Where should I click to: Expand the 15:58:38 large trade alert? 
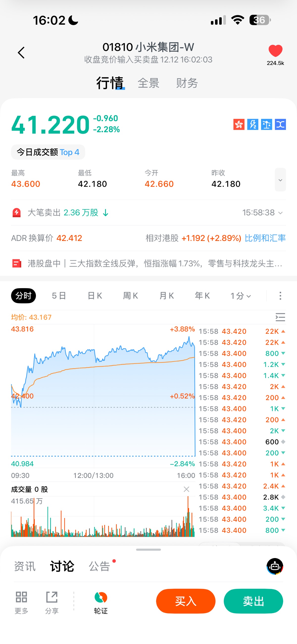pyautogui.click(x=263, y=213)
